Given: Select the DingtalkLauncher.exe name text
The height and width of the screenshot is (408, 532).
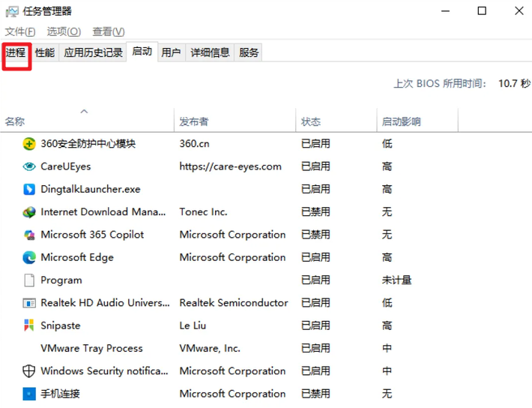Looking at the screenshot, I should (91, 189).
